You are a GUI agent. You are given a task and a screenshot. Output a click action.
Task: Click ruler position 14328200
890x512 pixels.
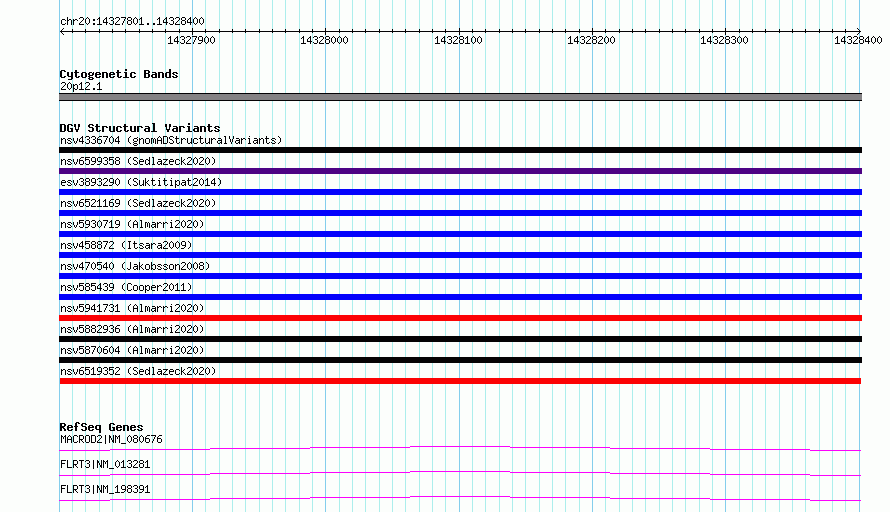point(591,40)
